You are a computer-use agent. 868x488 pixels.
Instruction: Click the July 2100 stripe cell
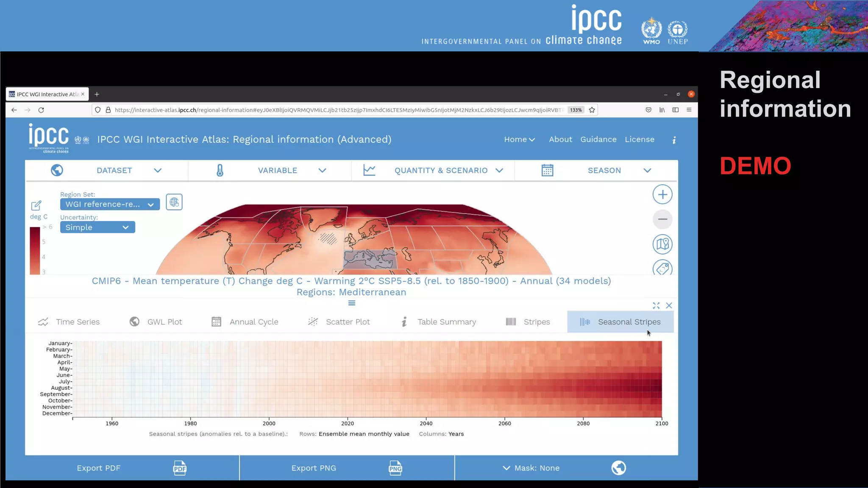pos(659,382)
